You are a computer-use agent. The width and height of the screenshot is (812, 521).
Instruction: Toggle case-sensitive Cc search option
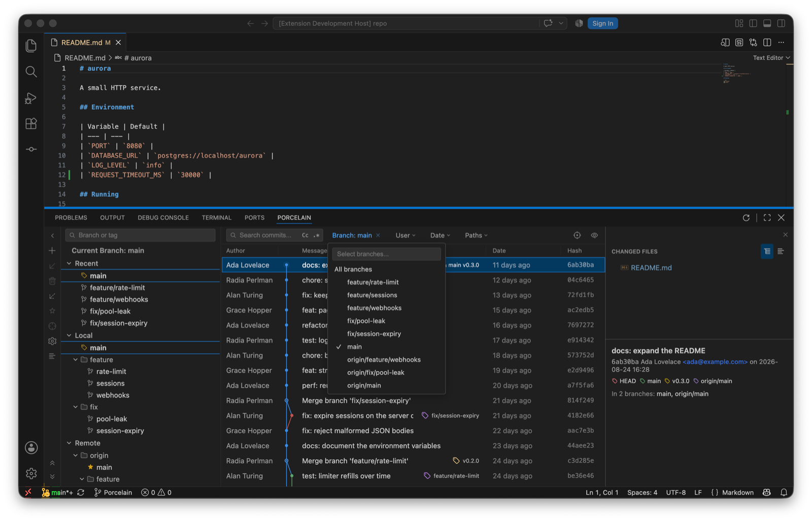(x=305, y=235)
